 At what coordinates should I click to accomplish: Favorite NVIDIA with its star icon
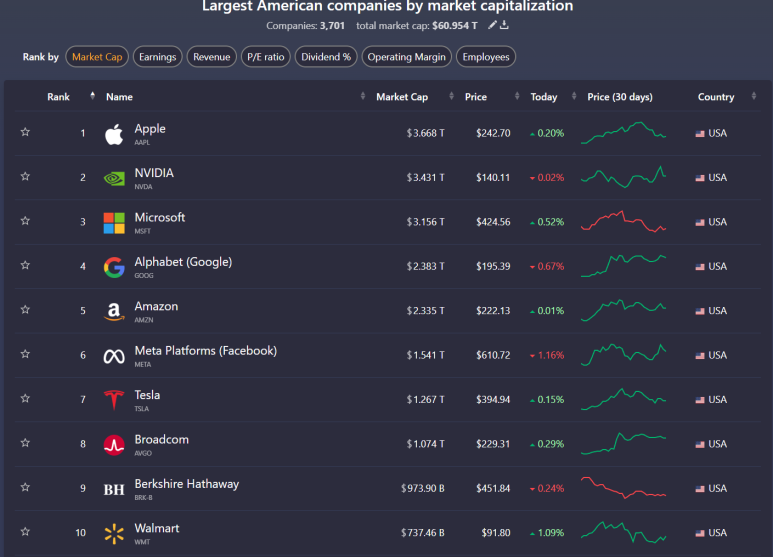click(25, 176)
